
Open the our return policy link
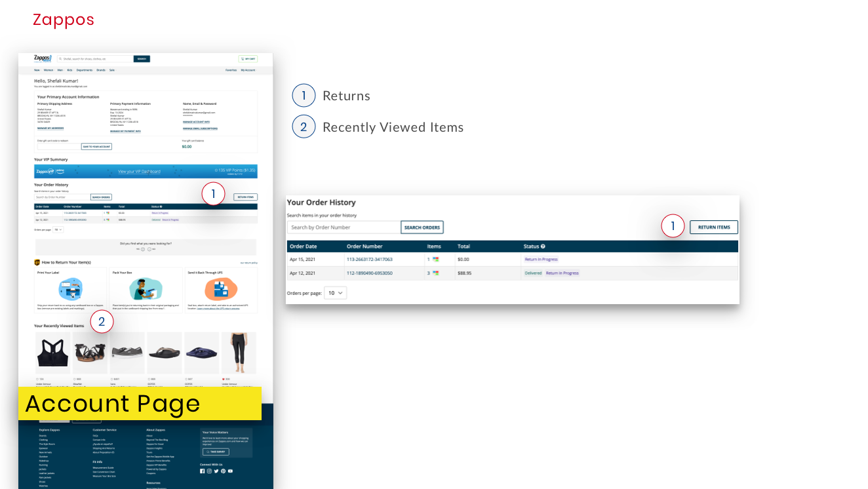[249, 263]
